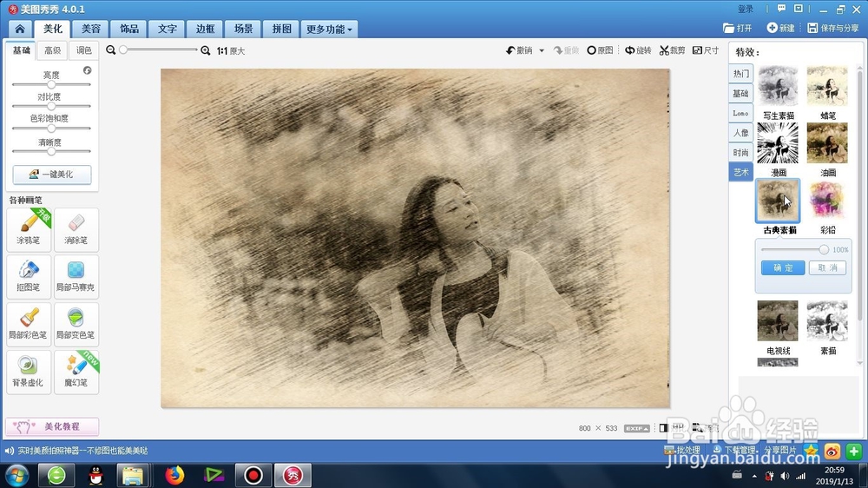868x488 pixels.
Task: Select the 抠图笔 cutout tool
Action: coord(29,276)
